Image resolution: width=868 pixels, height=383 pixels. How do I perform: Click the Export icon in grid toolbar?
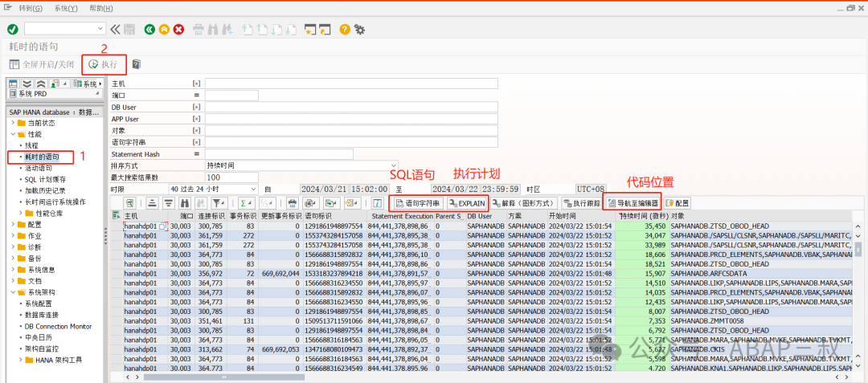tap(332, 203)
